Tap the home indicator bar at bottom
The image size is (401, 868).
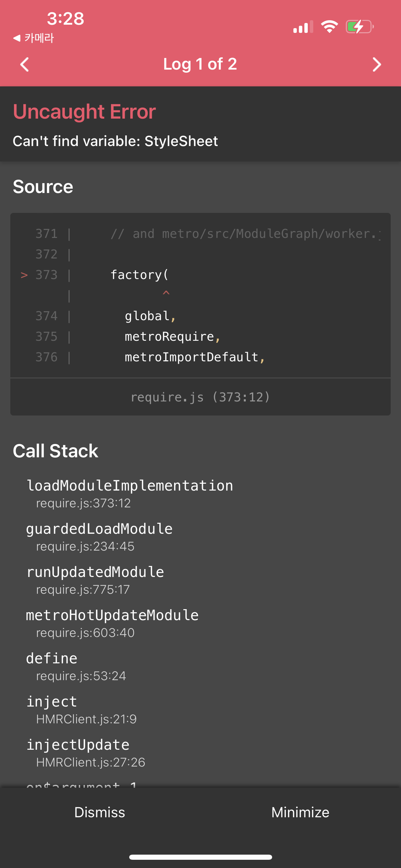[x=200, y=857]
